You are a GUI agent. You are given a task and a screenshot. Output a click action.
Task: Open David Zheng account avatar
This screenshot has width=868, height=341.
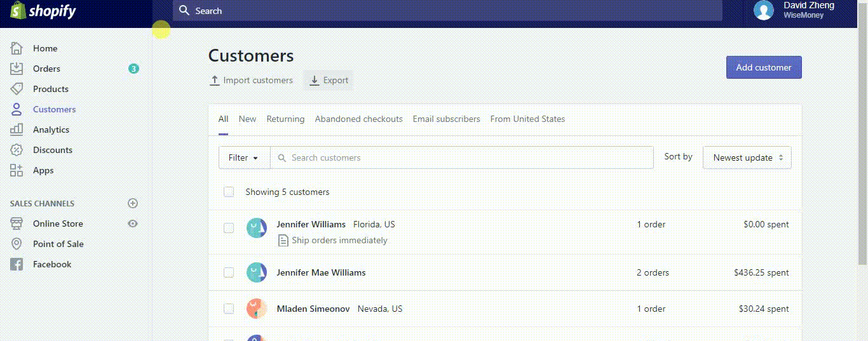[x=763, y=10]
